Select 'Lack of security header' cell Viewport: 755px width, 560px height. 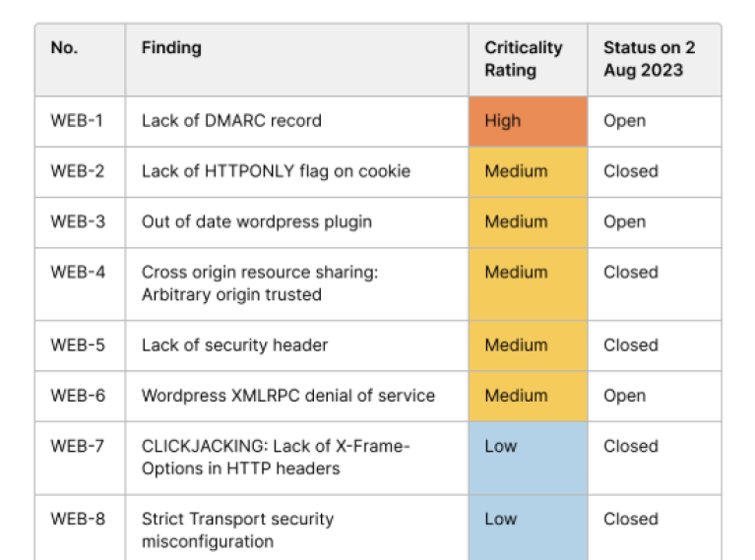tap(234, 345)
